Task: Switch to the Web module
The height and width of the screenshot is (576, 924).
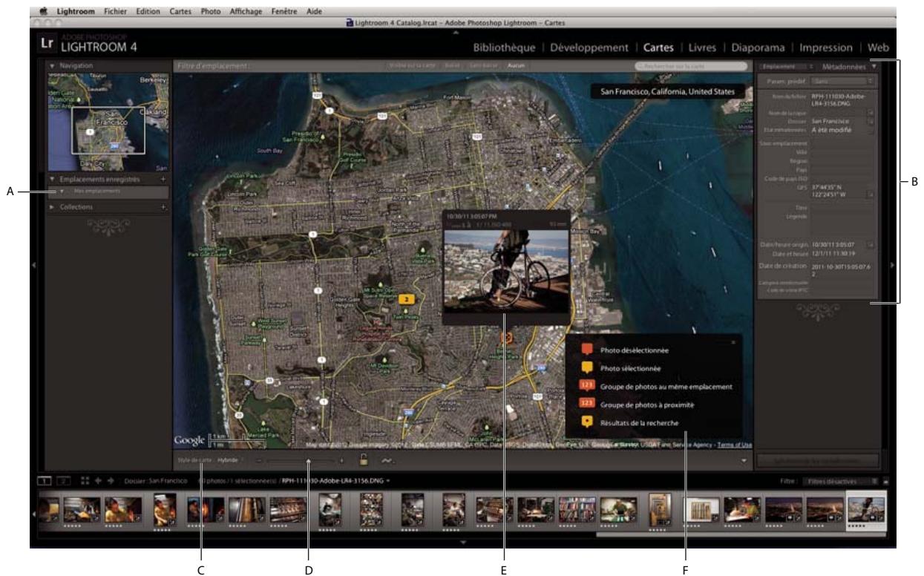Action: (877, 48)
